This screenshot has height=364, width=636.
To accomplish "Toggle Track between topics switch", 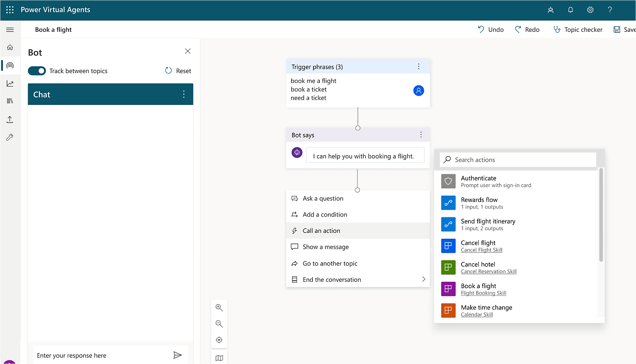I will pos(37,71).
